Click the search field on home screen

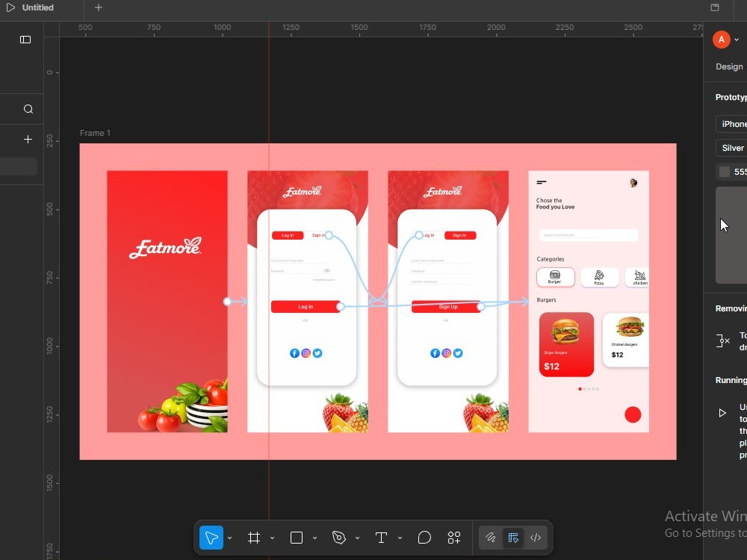[589, 235]
